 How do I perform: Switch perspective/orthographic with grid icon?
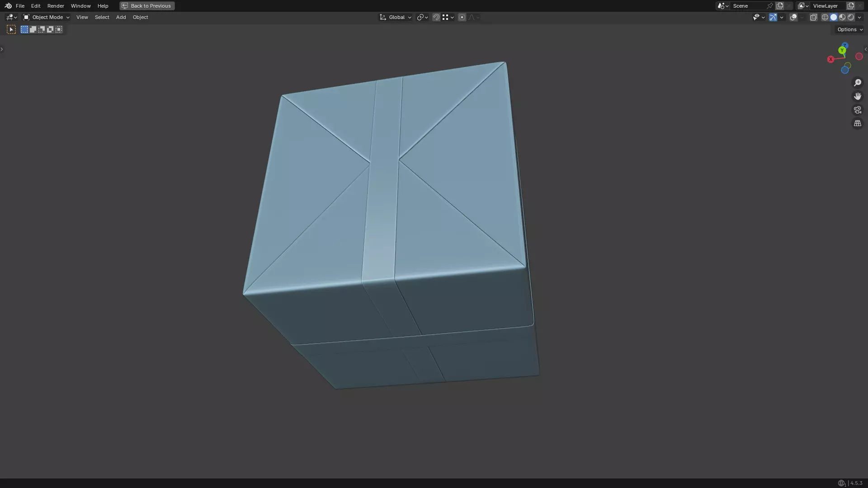(x=857, y=123)
